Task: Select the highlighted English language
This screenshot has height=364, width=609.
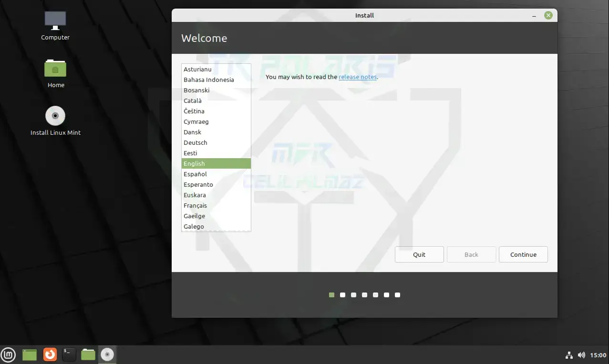Action: [217, 163]
